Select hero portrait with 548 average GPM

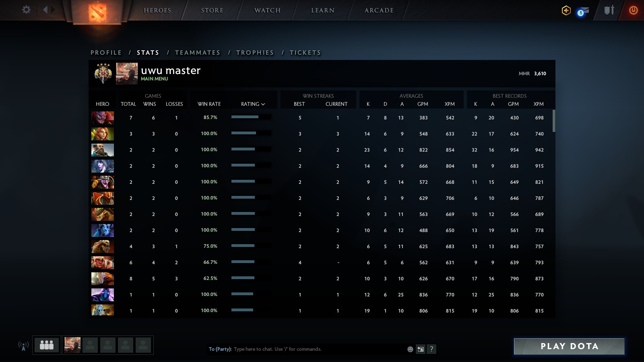pyautogui.click(x=103, y=134)
